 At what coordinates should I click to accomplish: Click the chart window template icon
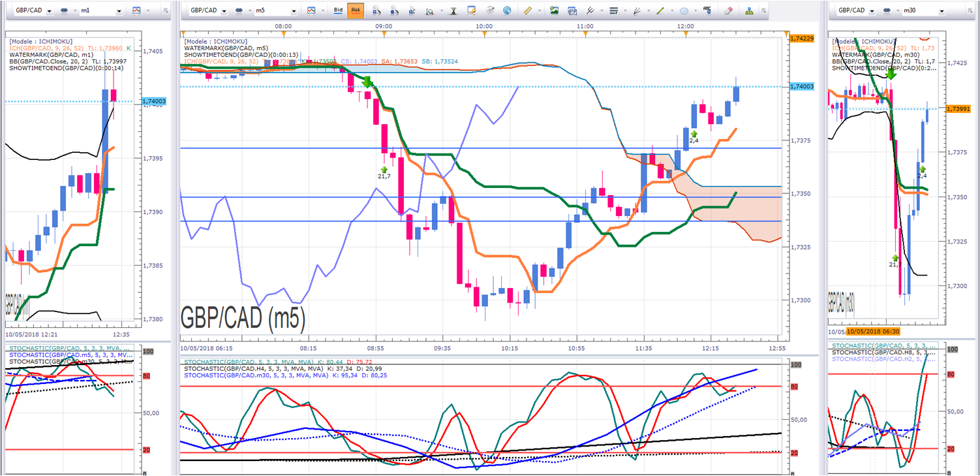coord(572,10)
